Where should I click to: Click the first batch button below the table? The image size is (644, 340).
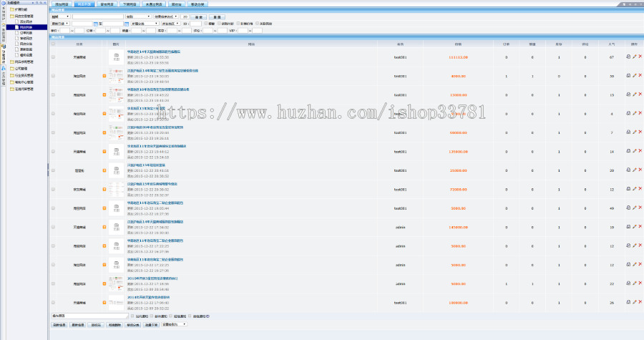click(59, 325)
